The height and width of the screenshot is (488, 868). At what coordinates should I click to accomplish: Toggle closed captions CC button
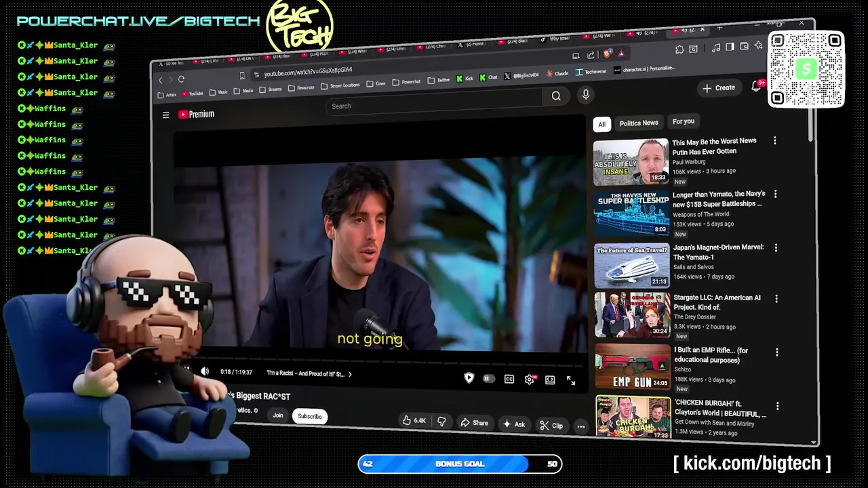[x=509, y=379]
